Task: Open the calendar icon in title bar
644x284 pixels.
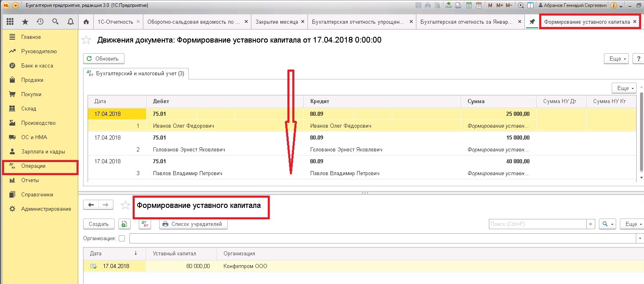Action: coord(478,5)
